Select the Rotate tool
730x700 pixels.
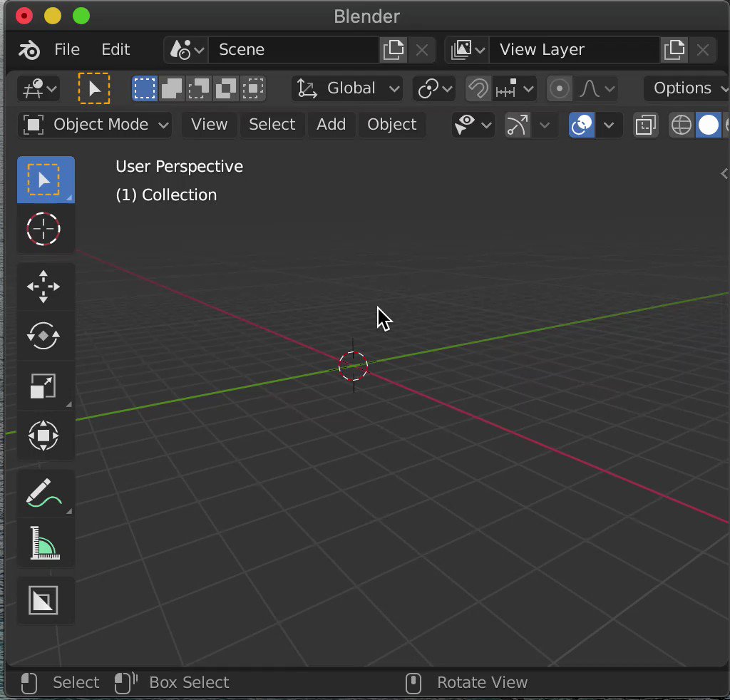click(x=46, y=336)
